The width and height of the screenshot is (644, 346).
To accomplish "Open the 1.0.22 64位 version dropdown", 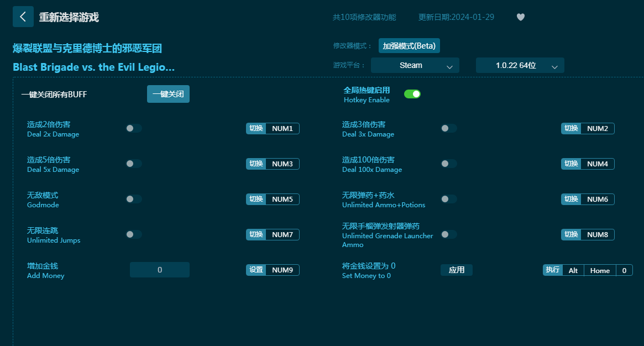I will (x=520, y=65).
